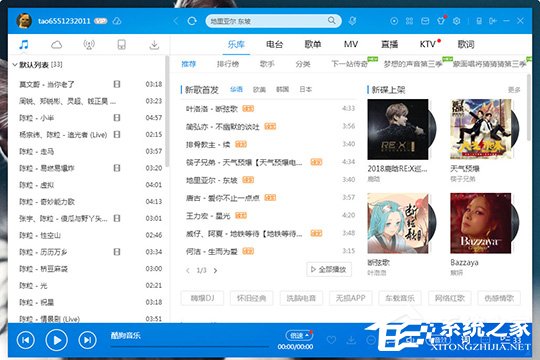Open the mobile phone sidebar tab

(122, 45)
